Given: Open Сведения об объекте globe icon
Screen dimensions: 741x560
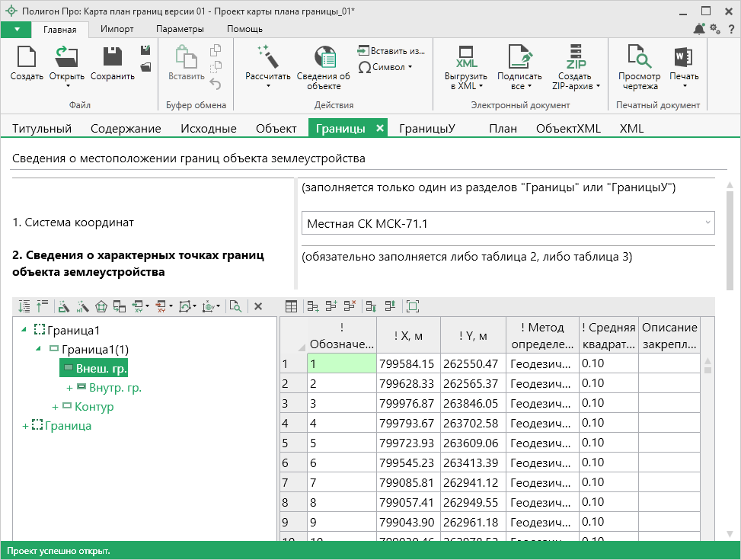Looking at the screenshot, I should pos(324,59).
